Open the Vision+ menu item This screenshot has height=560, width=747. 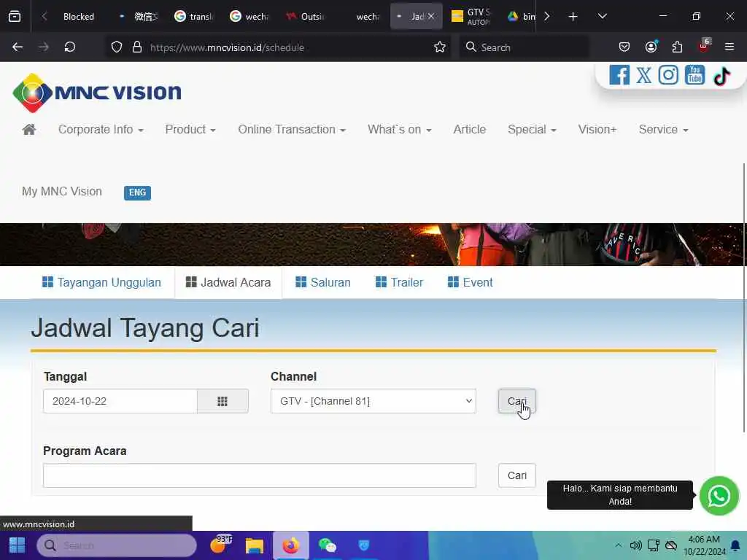click(x=597, y=130)
